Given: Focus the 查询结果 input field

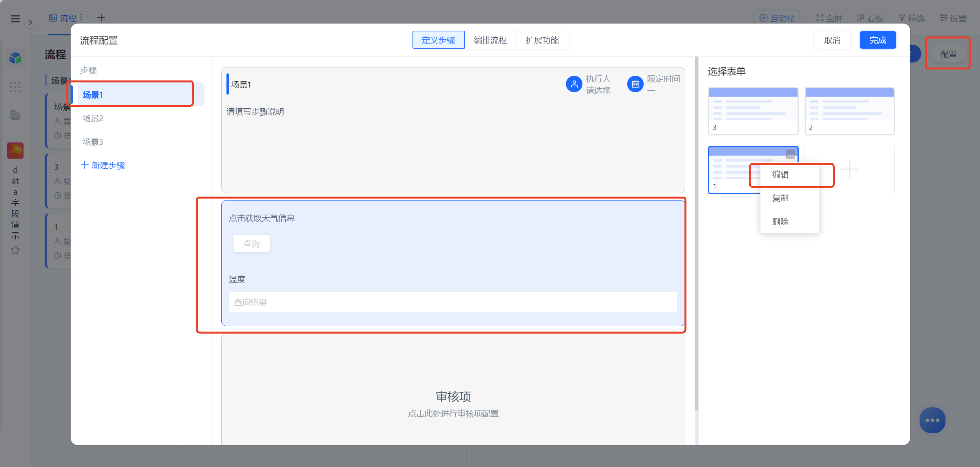Looking at the screenshot, I should point(453,302).
